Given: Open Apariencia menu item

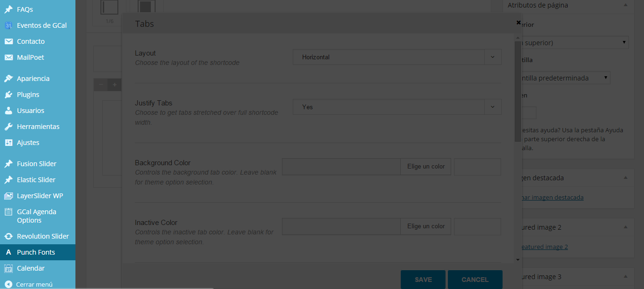Looking at the screenshot, I should 38,79.
